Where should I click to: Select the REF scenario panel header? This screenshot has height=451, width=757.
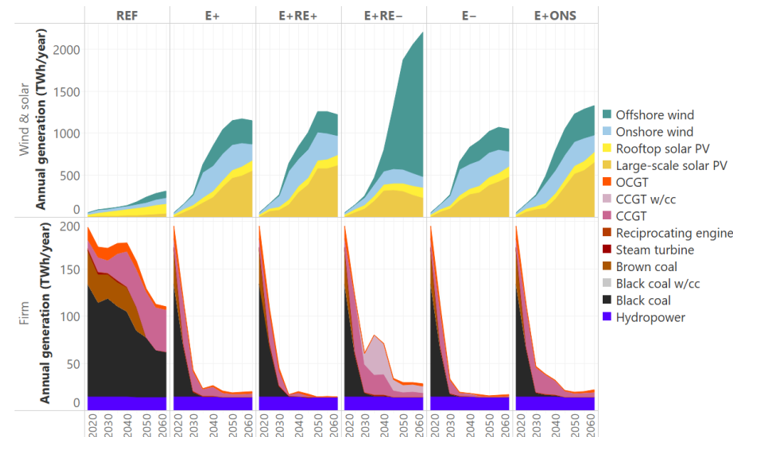(x=126, y=13)
